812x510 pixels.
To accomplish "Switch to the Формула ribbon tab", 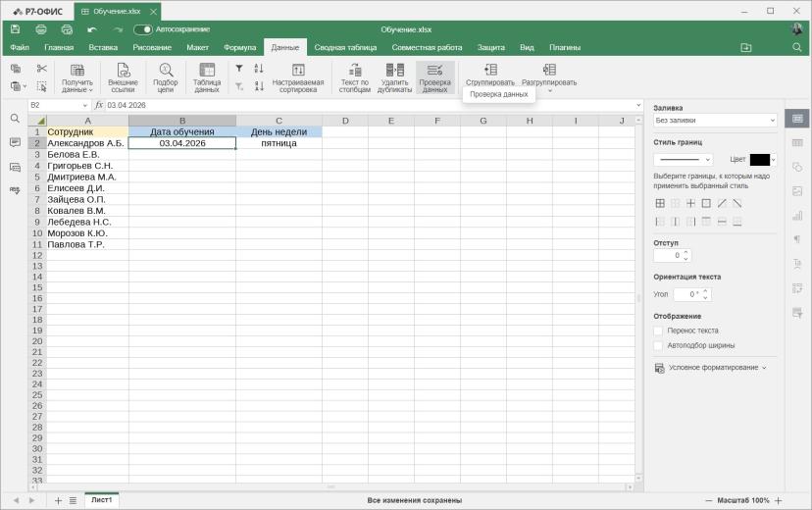I will pyautogui.click(x=239, y=47).
